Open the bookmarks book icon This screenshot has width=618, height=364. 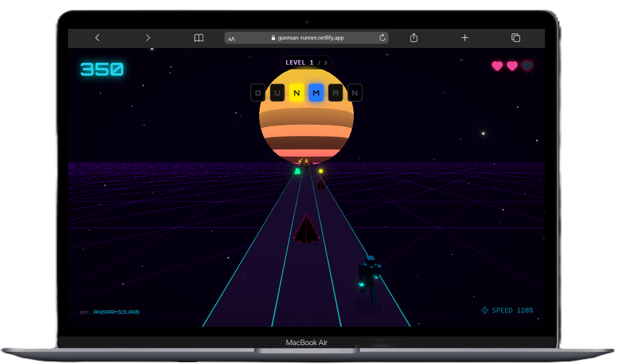[x=199, y=38]
